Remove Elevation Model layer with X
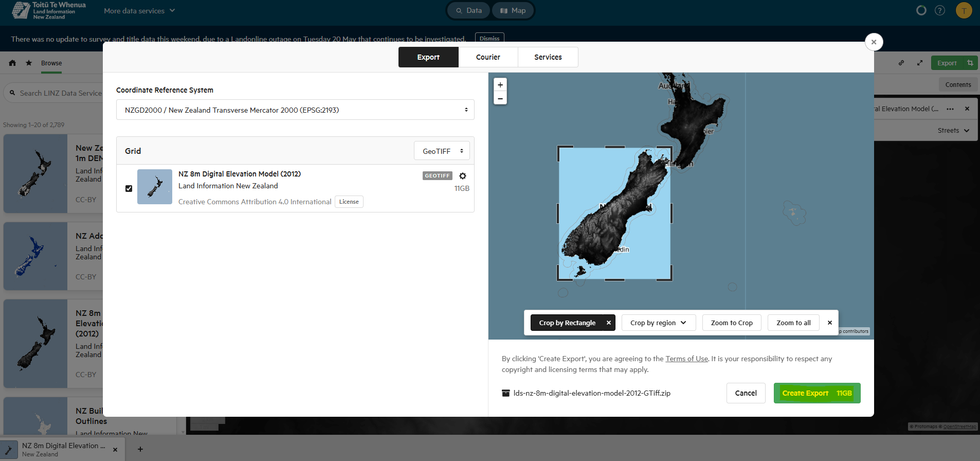 click(967, 109)
